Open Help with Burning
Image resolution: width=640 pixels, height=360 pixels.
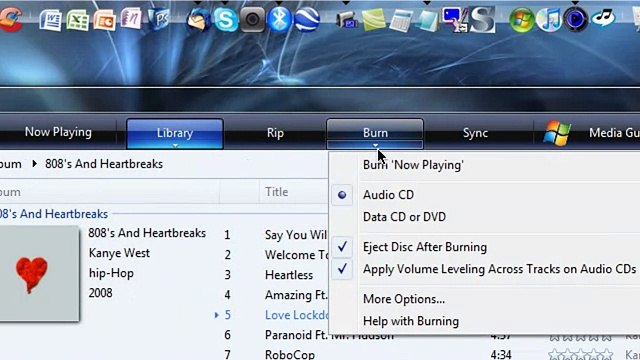coord(411,321)
